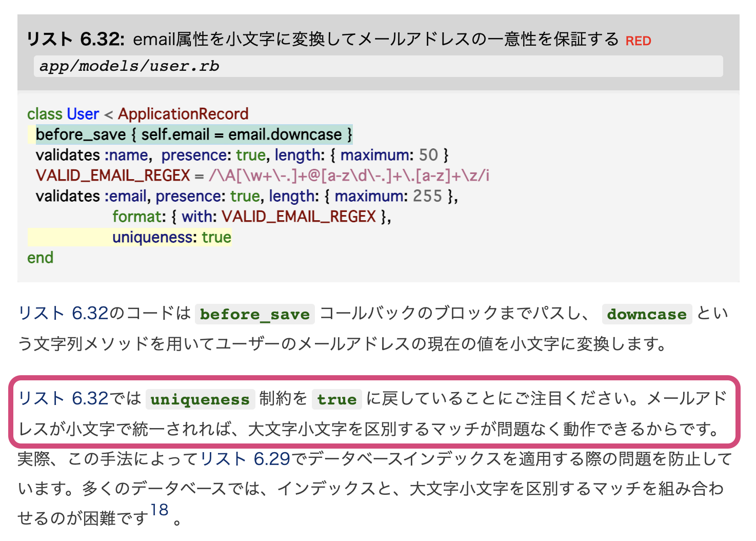
Task: Open footnote 18 superscript link
Action: point(160,509)
